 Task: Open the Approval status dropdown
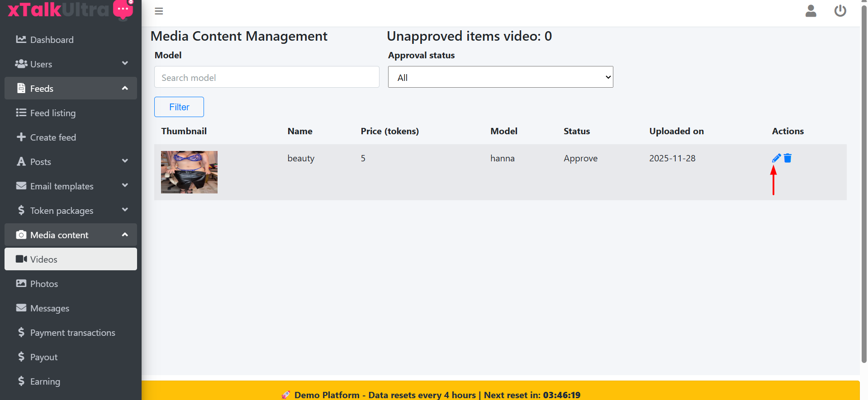(500, 77)
